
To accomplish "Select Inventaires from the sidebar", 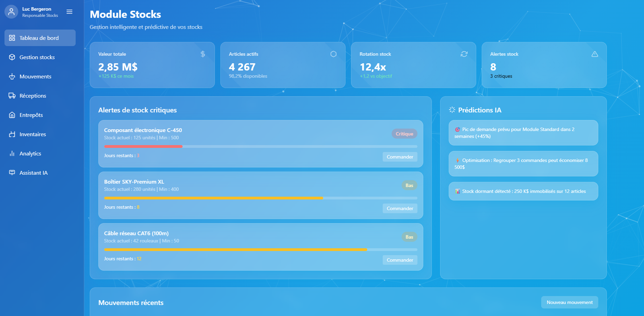I will [33, 134].
